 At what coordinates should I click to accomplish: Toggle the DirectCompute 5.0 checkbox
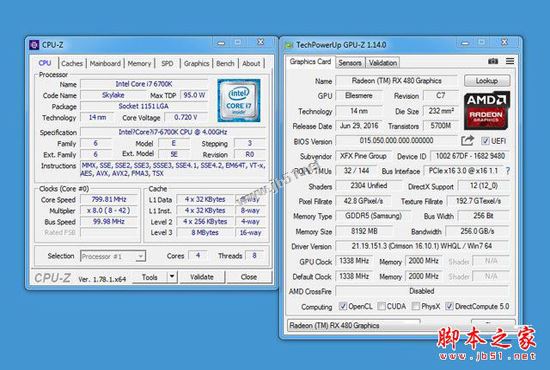click(x=449, y=306)
